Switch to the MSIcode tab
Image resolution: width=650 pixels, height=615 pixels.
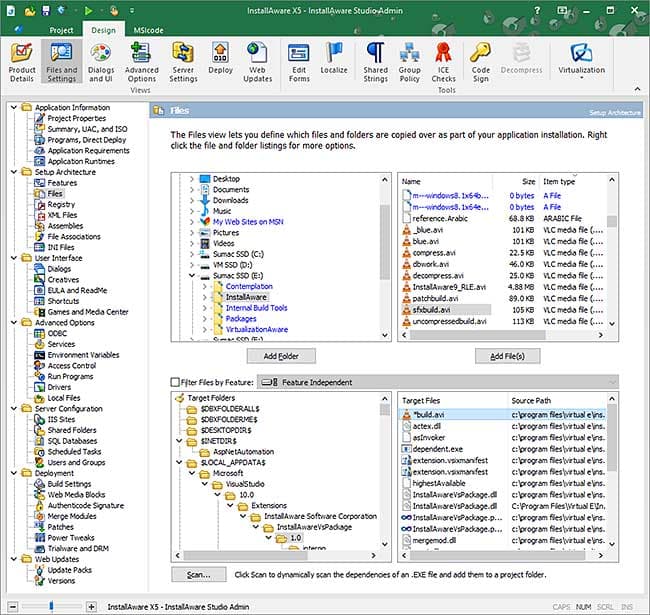(x=148, y=30)
